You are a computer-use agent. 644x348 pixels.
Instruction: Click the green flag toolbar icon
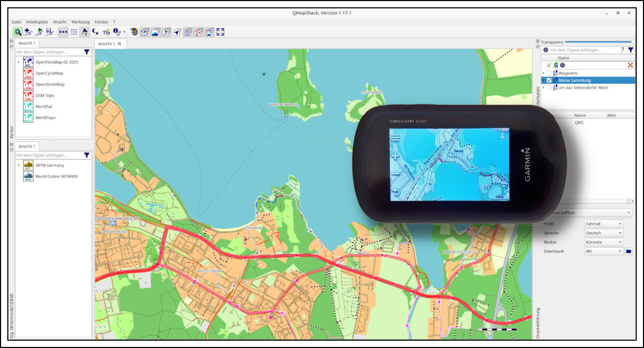(40, 32)
